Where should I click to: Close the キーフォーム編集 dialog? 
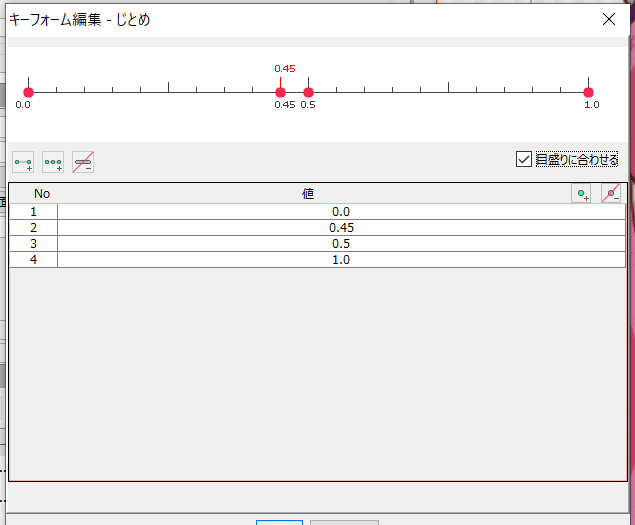(608, 18)
